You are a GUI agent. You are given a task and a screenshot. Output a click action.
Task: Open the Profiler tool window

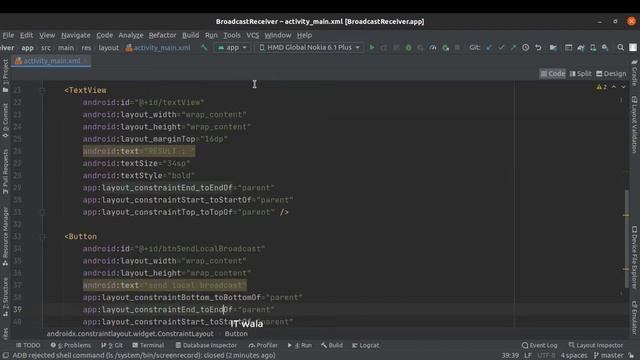[263, 345]
